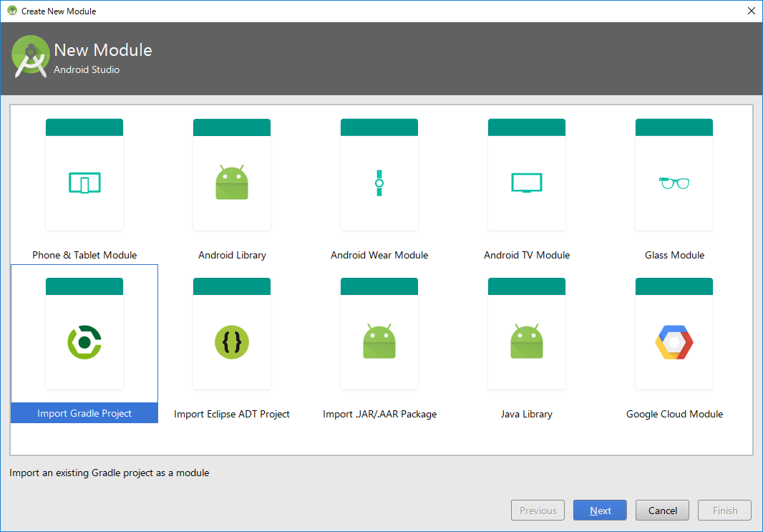Click the 'Phone & Tablet Module' label
The image size is (763, 532).
84,255
